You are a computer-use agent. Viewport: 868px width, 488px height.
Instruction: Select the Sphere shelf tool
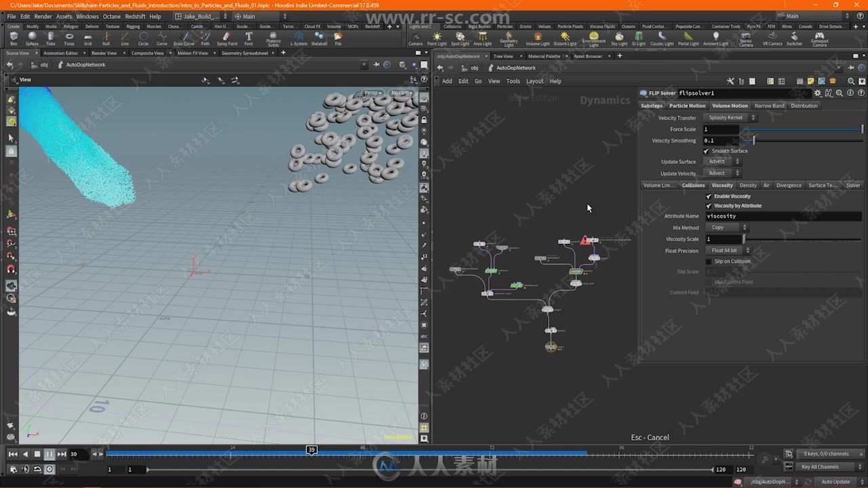pyautogui.click(x=32, y=39)
